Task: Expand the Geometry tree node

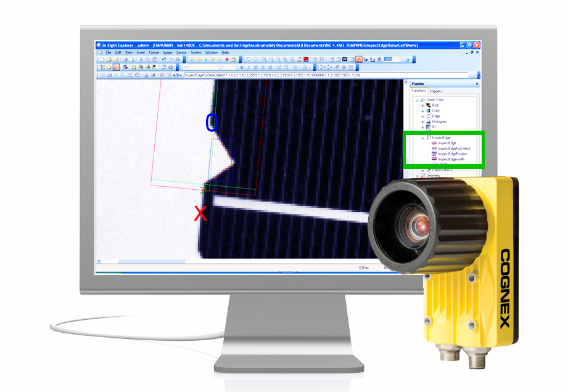Action: 417,176
